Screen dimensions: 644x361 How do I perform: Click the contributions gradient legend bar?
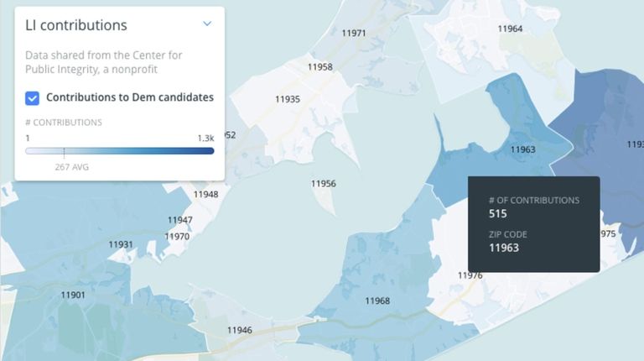120,151
